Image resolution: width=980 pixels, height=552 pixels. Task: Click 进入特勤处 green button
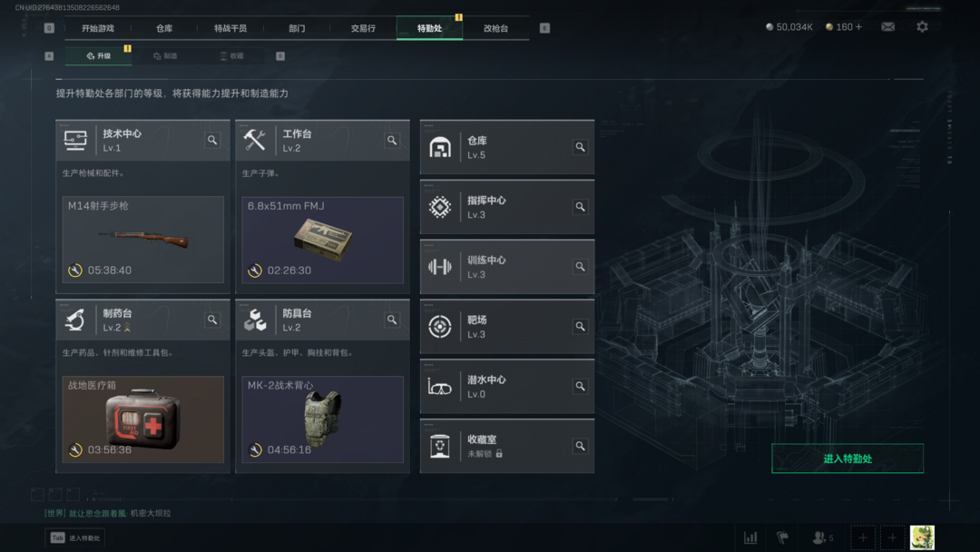(848, 458)
